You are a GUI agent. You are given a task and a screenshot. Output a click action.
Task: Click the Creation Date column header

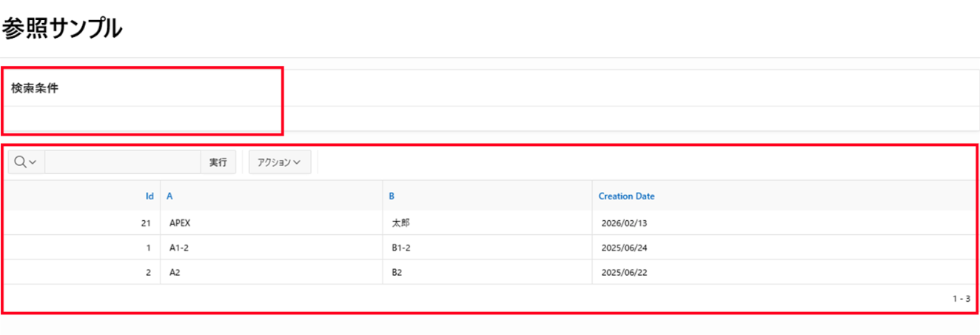(626, 196)
